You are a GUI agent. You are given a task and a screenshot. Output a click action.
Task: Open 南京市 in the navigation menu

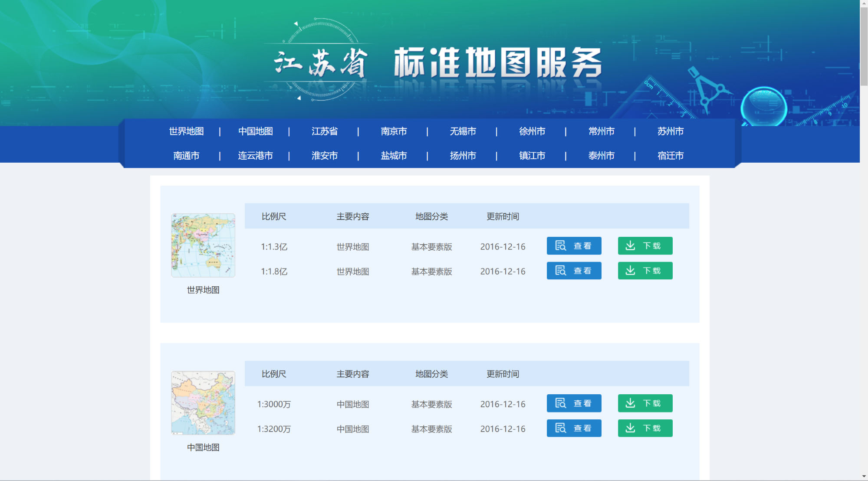(x=394, y=131)
